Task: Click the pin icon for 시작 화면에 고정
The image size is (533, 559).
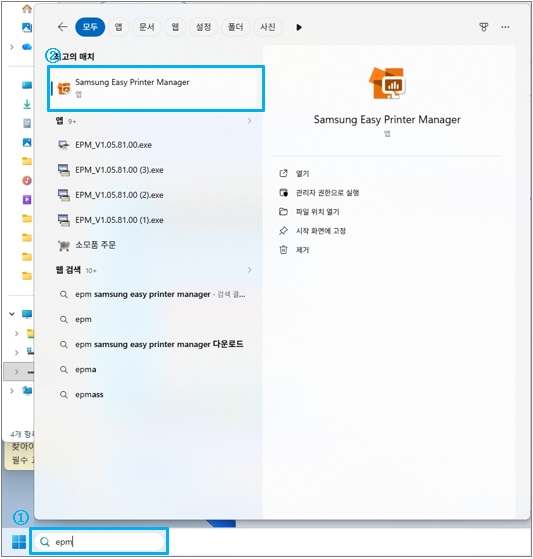Action: (283, 231)
